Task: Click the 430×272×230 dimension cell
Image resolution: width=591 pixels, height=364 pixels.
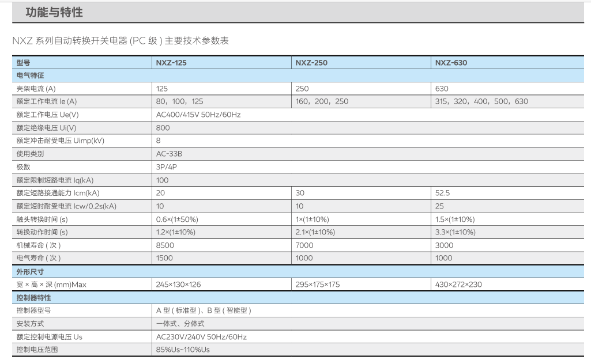Action: [x=458, y=285]
